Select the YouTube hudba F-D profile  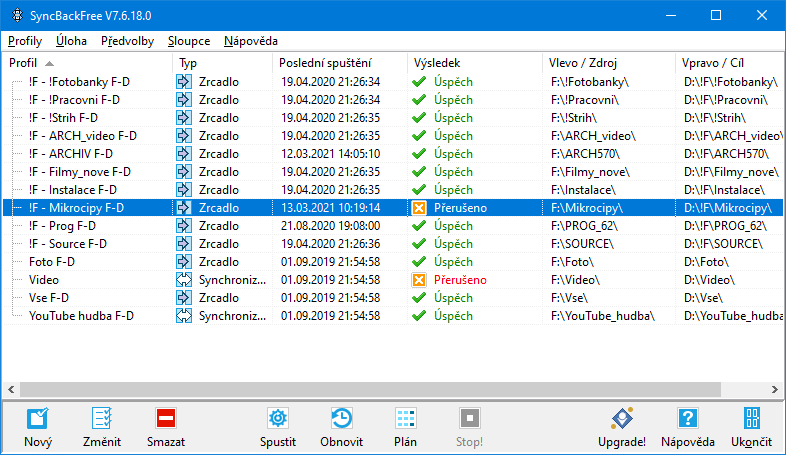[81, 316]
